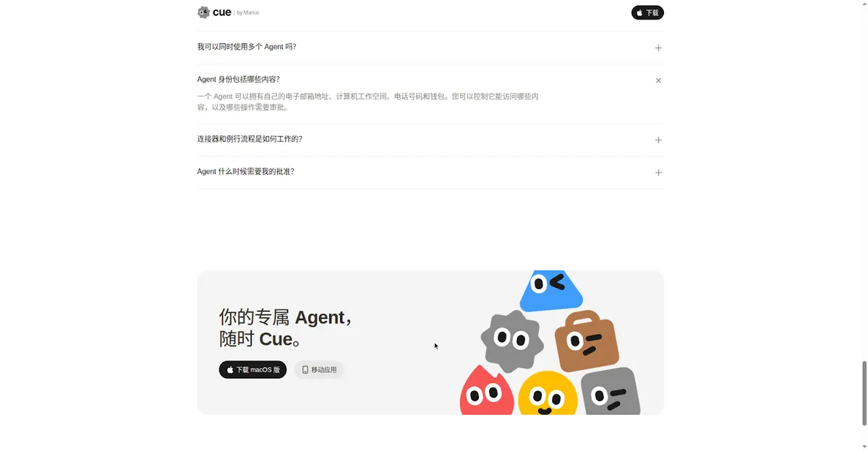Click the gray gear-shaped character
Image resolution: width=868 pixels, height=451 pixels.
pyautogui.click(x=512, y=341)
